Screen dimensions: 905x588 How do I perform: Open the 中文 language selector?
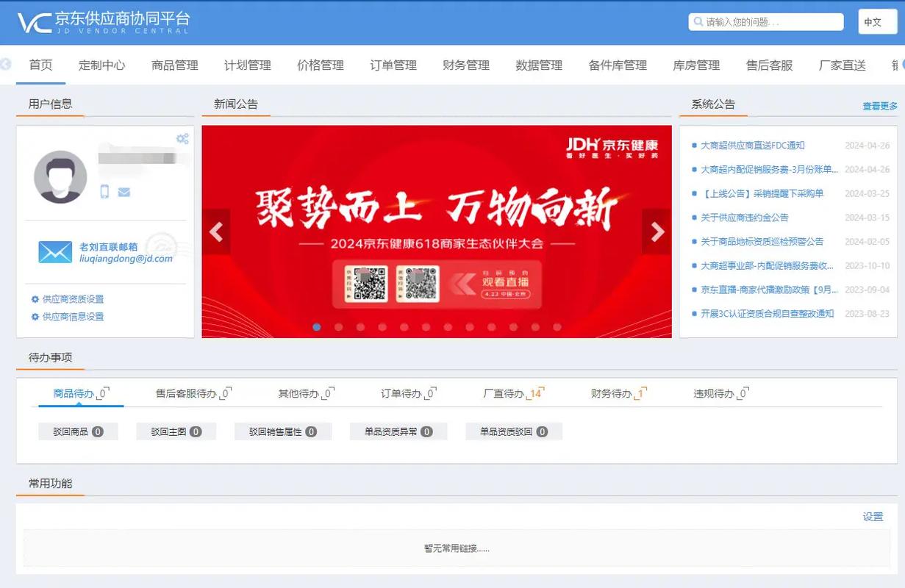(877, 22)
